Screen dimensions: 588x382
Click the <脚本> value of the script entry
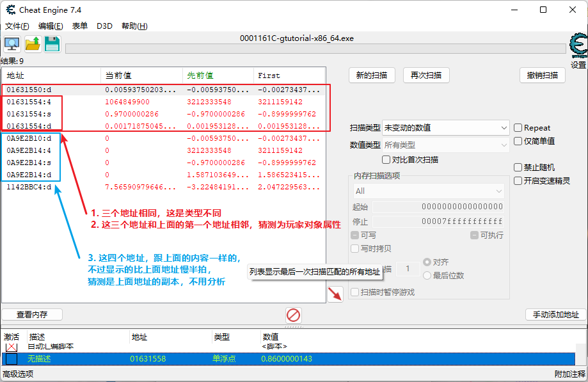tap(274, 346)
